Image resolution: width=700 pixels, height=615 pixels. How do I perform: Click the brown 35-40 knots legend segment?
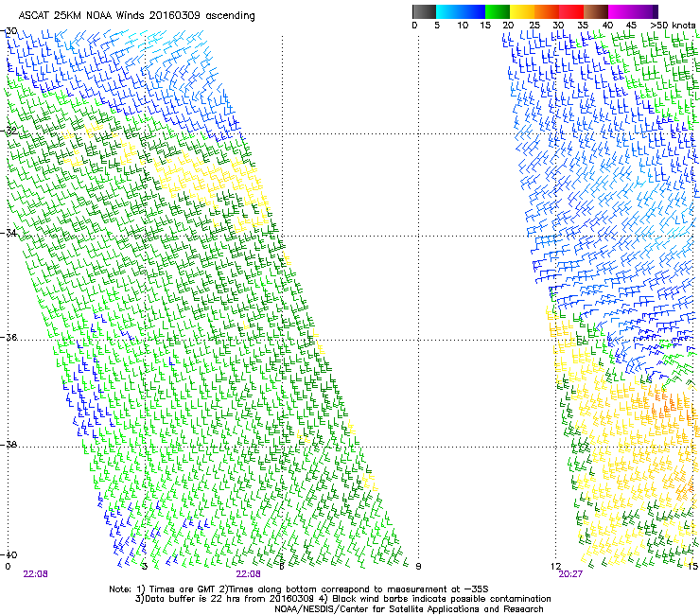pyautogui.click(x=596, y=11)
